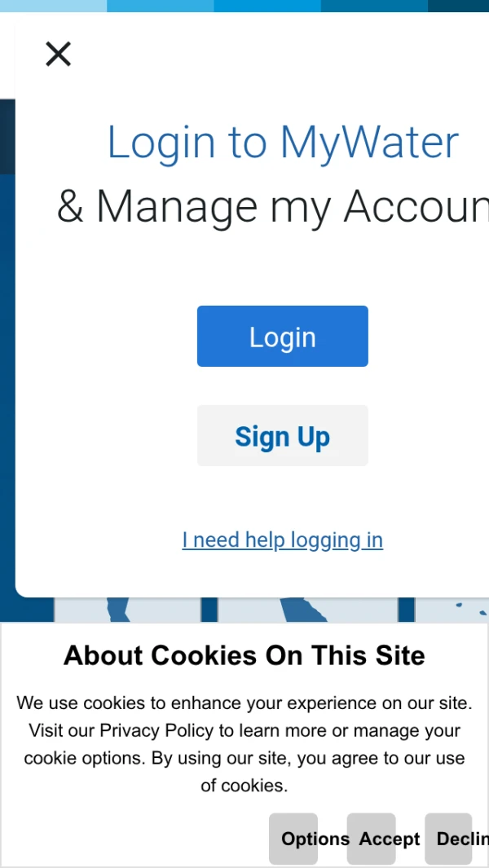
Task: Click the middle bright-blue segment of top bar
Action: pos(267,6)
